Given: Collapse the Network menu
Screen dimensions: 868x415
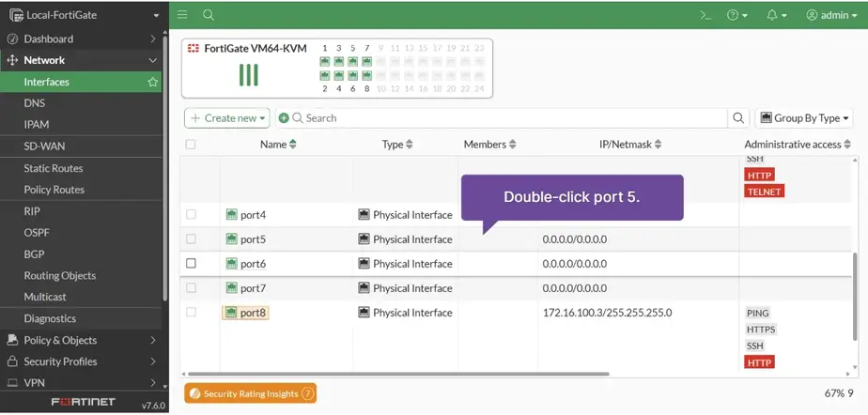Looking at the screenshot, I should point(82,60).
